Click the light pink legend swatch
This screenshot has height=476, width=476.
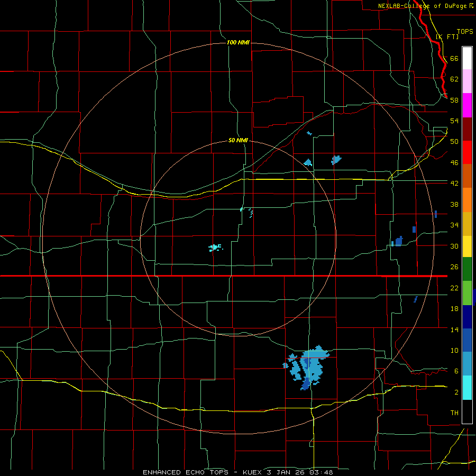click(x=467, y=81)
